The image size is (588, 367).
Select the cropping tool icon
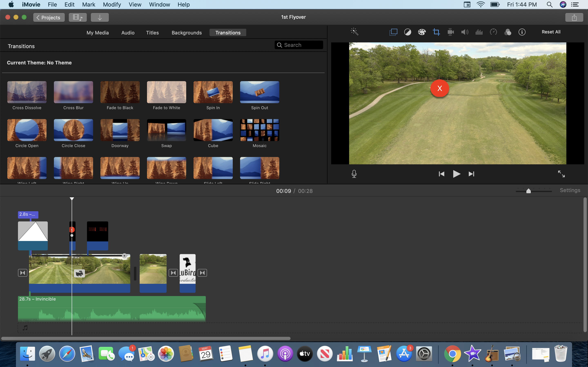[x=436, y=32]
